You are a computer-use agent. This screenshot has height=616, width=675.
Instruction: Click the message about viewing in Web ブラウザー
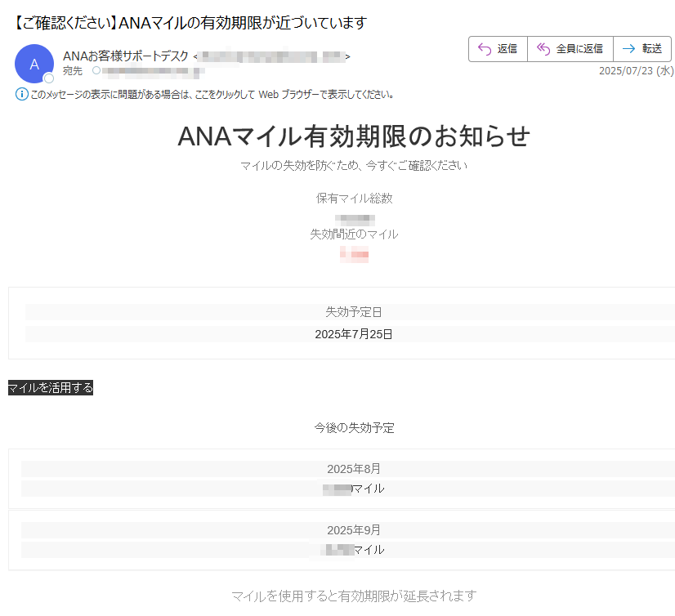[x=212, y=94]
